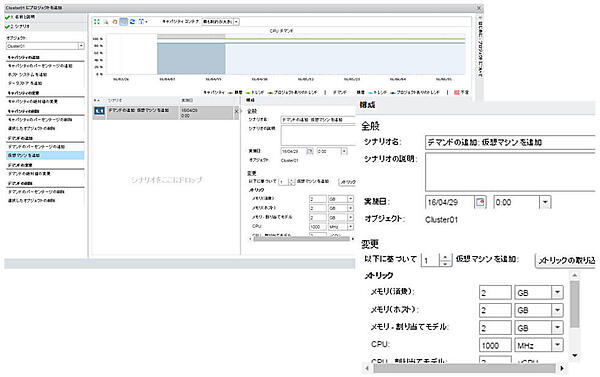Screen dimensions: 600x377
Task: Click scroll-down arrow of callout metrics list
Action: 574,356
